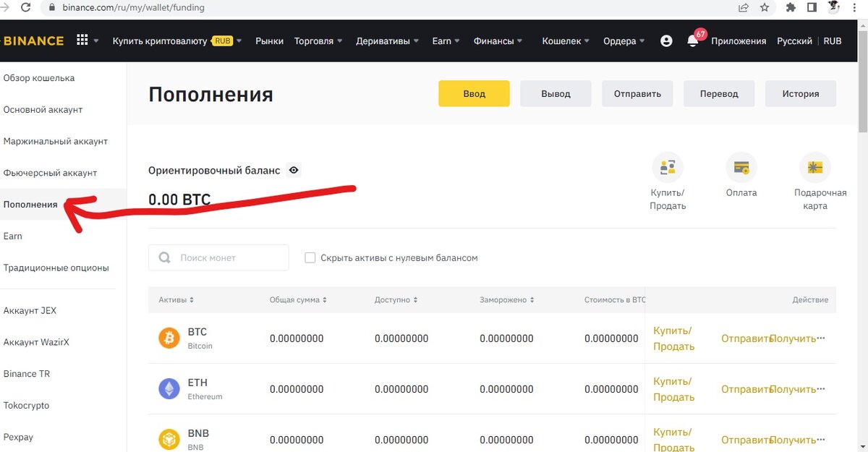Change language via the Русский link
The height and width of the screenshot is (452, 868).
(794, 41)
